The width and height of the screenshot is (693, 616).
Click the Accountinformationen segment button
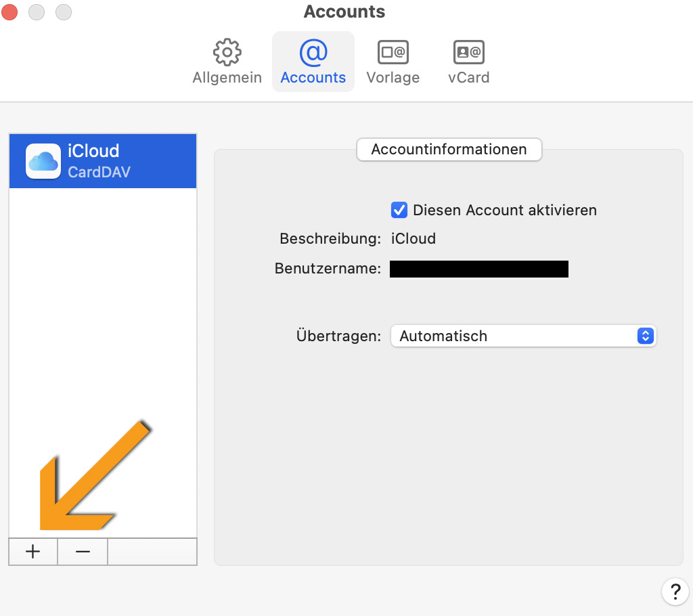(449, 150)
